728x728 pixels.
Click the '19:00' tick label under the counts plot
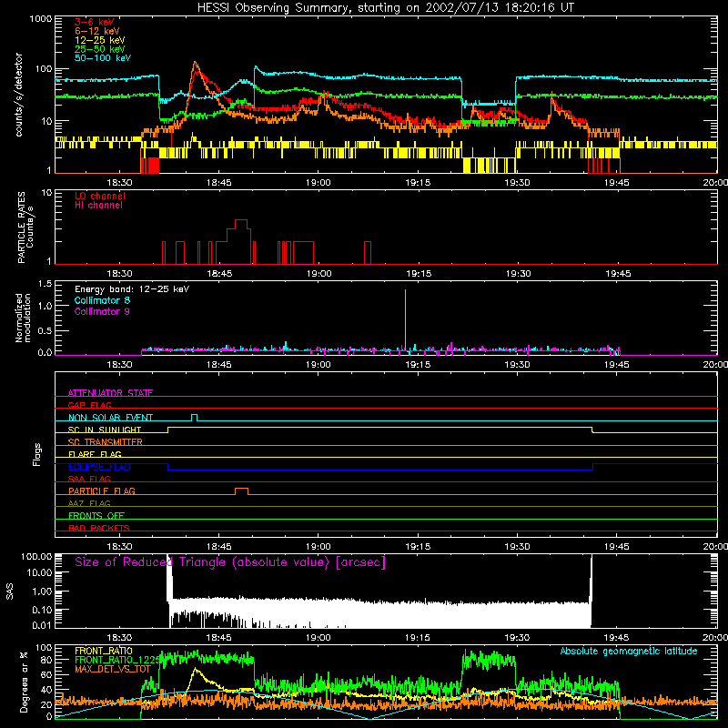pos(318,183)
